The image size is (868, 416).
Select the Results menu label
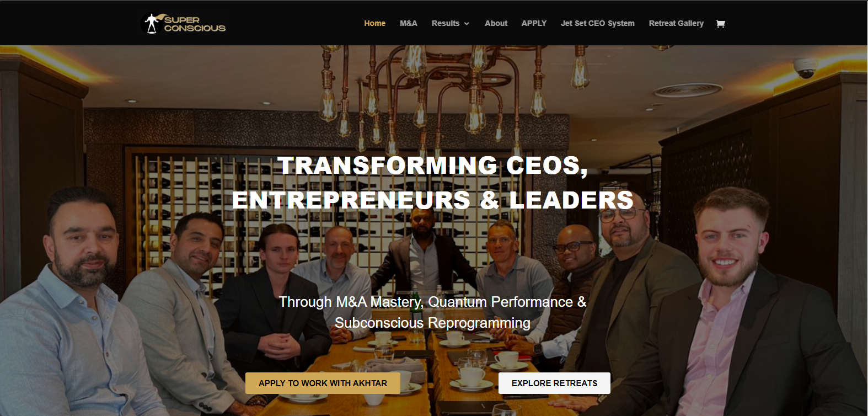pos(446,23)
